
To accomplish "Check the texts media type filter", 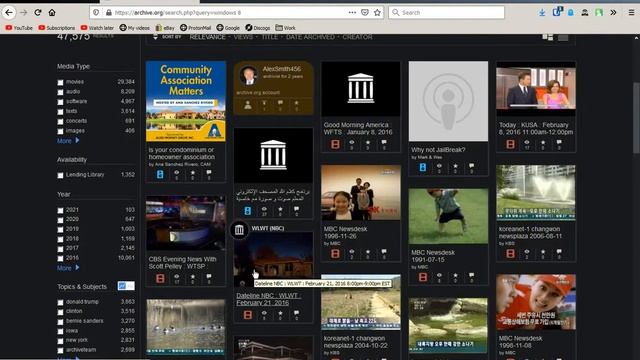I will 60,112.
